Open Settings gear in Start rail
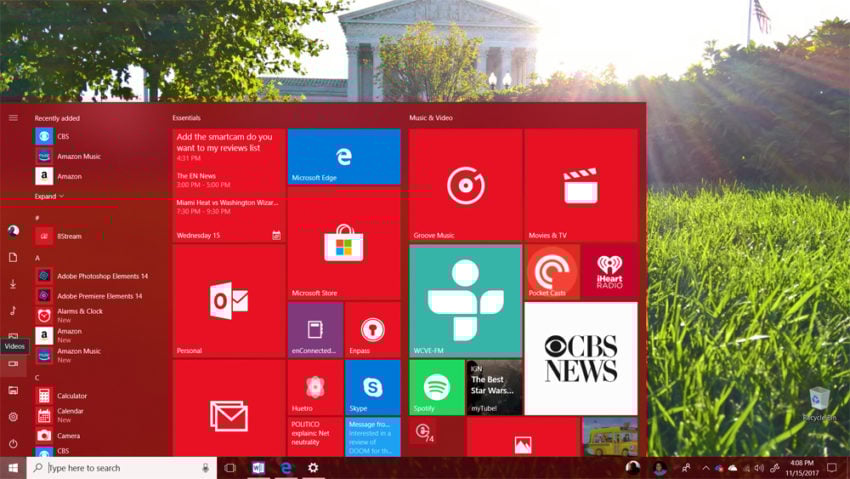This screenshot has height=479, width=850. tap(13, 417)
